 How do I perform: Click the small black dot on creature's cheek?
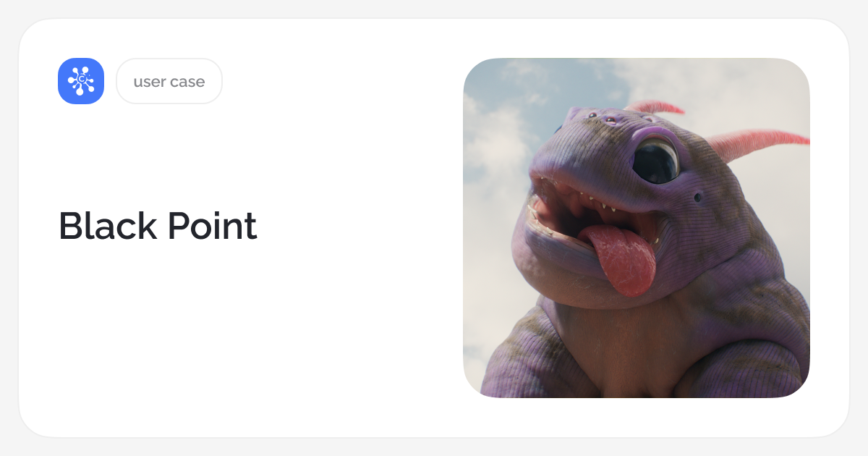pos(698,197)
